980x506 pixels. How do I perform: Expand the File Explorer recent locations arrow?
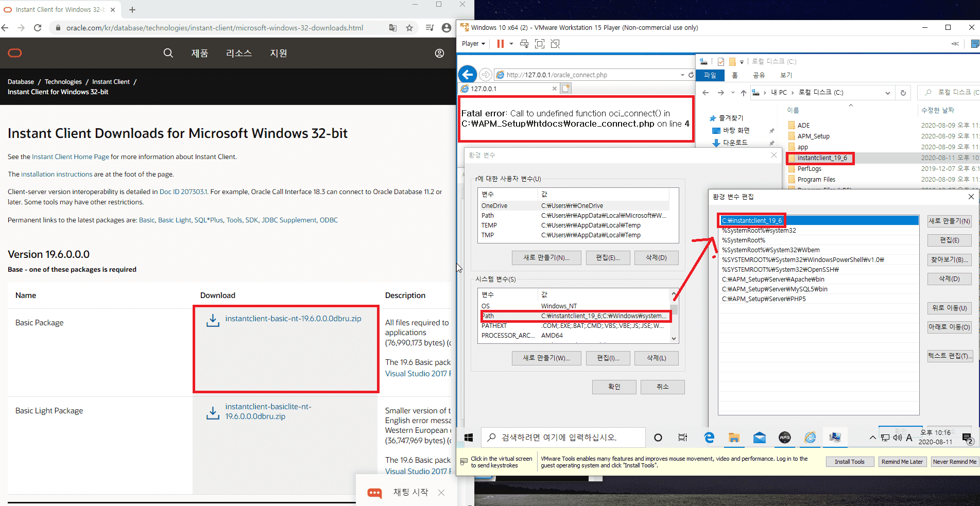point(733,93)
